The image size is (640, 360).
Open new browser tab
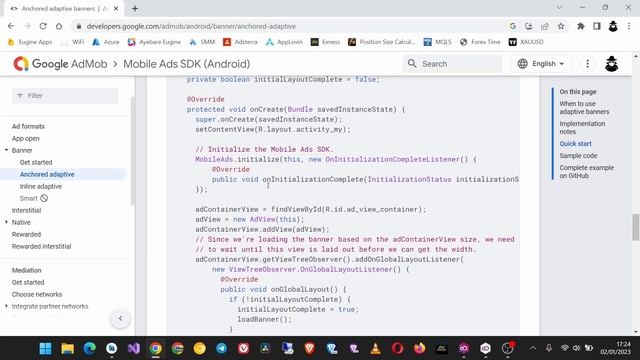coord(135,8)
